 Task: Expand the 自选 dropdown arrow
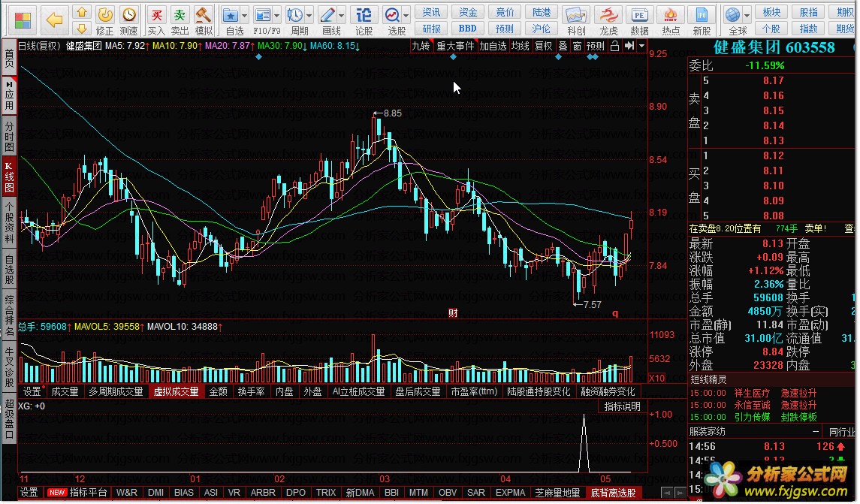245,15
